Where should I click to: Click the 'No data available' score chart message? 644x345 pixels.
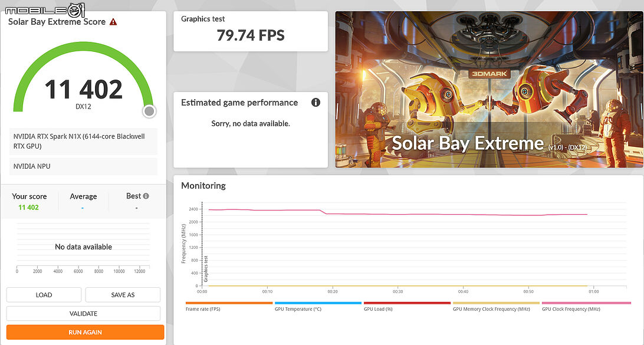tap(83, 247)
